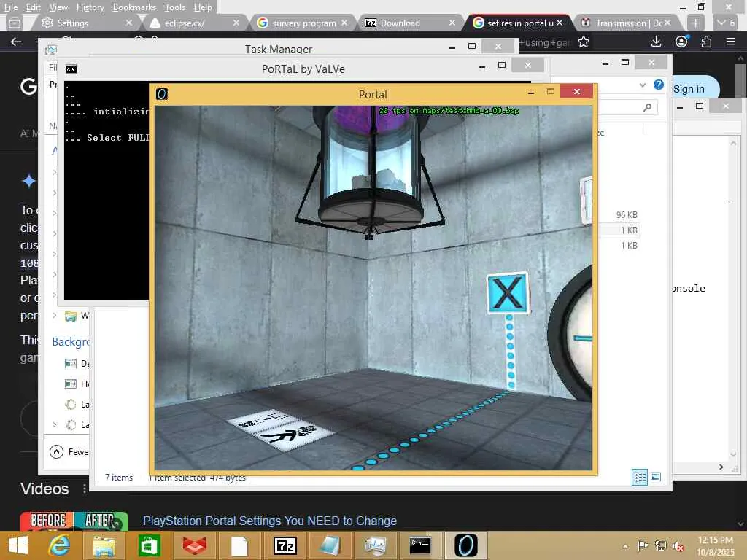The width and height of the screenshot is (747, 560).
Task: Click the muted volume tray icon
Action: tap(678, 545)
